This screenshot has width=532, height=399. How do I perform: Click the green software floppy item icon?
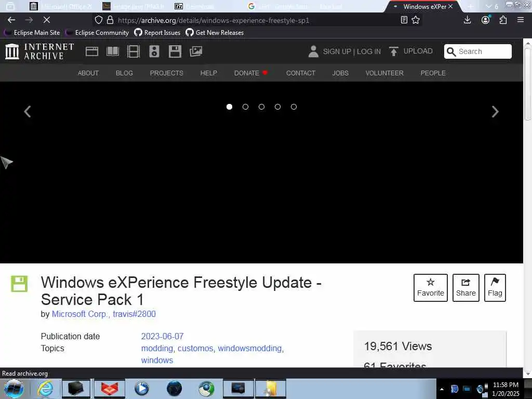19,284
